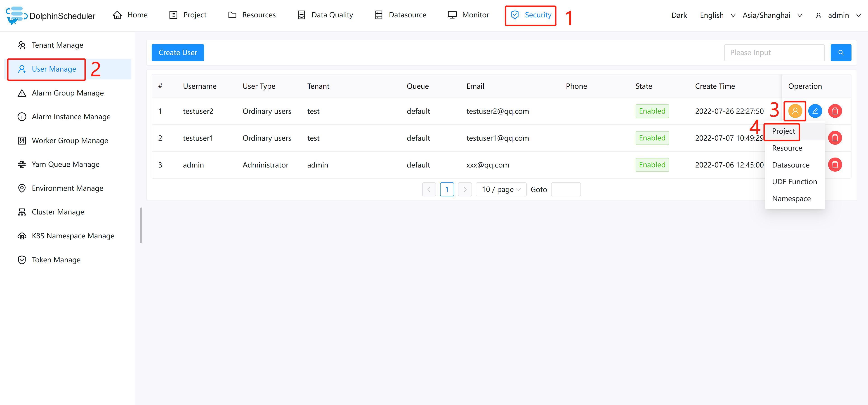Click the blue edit icon for testuser2

point(815,111)
